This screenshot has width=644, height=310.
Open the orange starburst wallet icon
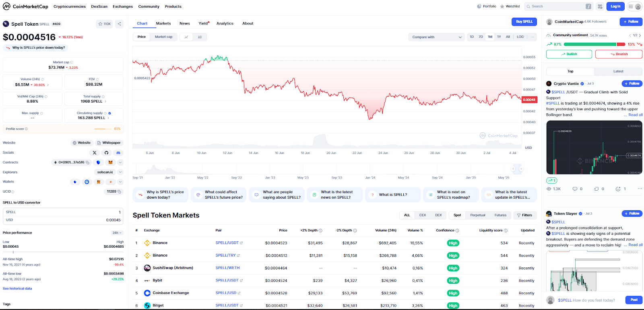110,182
